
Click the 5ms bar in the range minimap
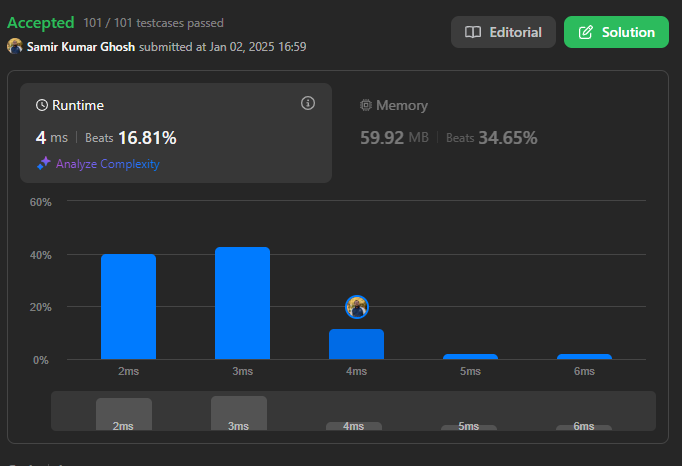coord(468,427)
